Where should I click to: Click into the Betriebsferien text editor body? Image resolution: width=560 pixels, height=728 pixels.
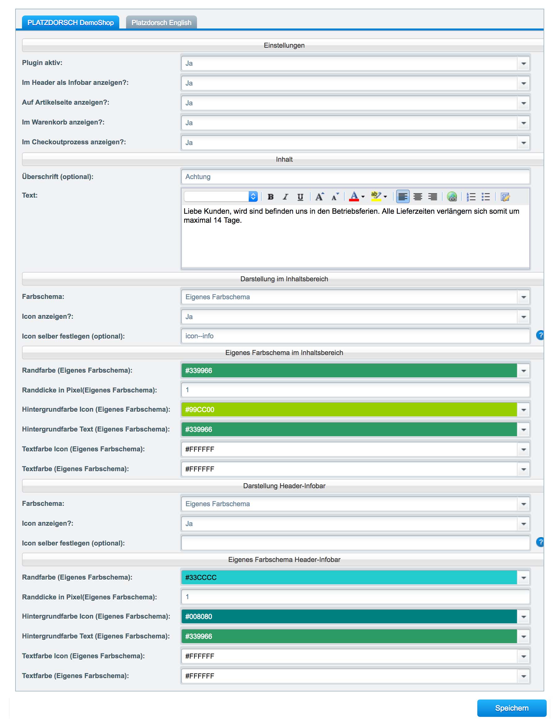(x=356, y=236)
